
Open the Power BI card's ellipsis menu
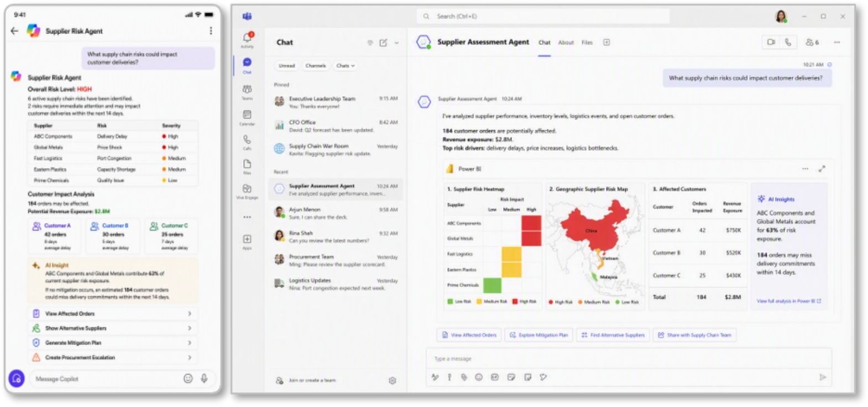tap(805, 169)
